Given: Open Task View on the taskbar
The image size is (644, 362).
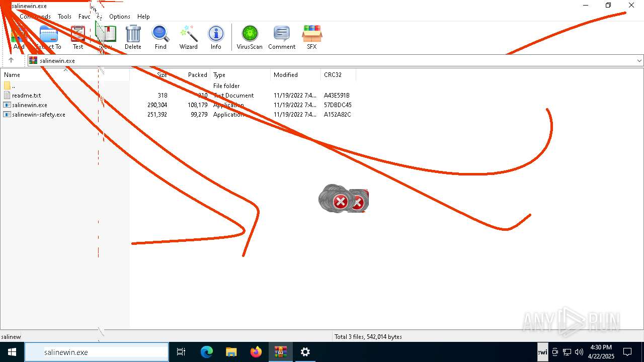Looking at the screenshot, I should pyautogui.click(x=181, y=352).
